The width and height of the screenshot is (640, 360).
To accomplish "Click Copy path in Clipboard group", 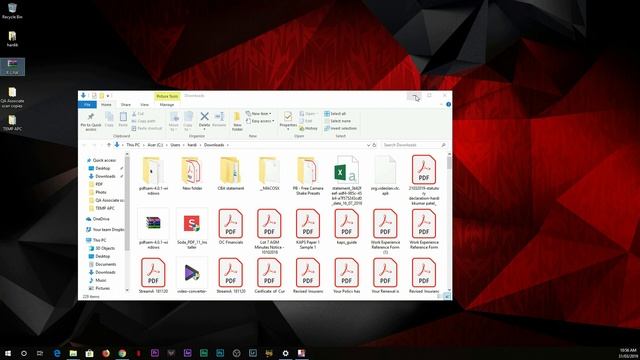I will click(x=143, y=121).
